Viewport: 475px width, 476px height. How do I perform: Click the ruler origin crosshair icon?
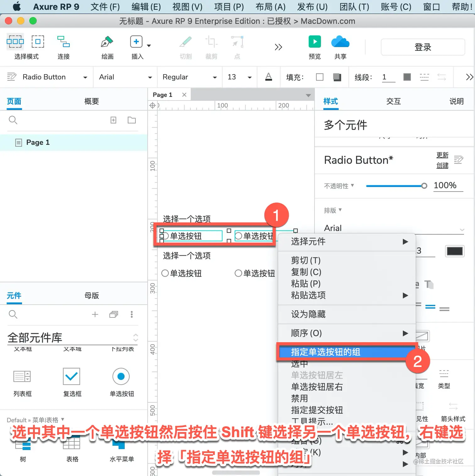click(x=152, y=105)
